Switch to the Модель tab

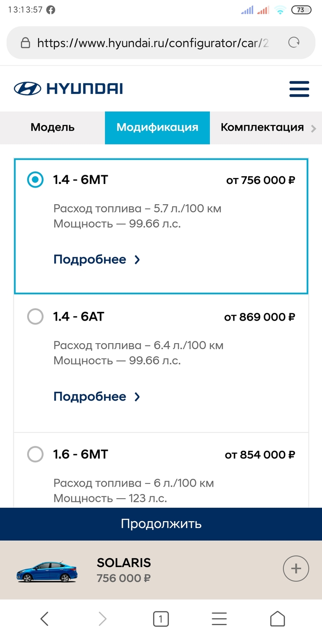52,127
